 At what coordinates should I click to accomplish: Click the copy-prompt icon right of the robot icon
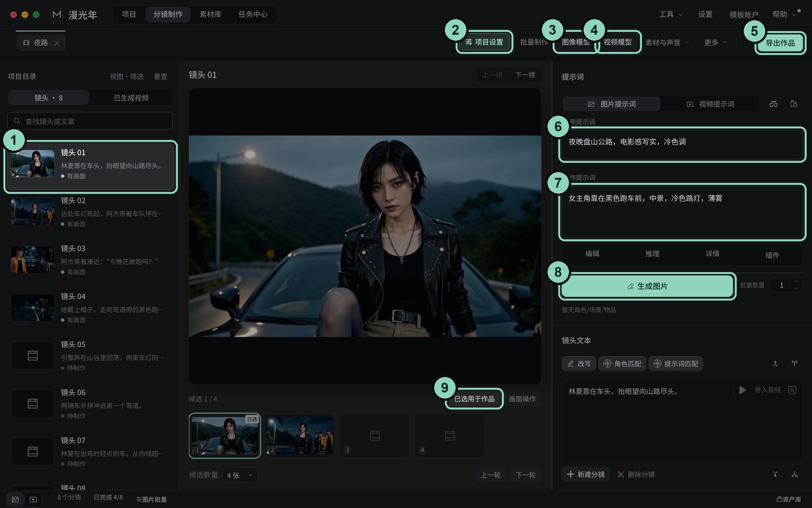coord(794,104)
